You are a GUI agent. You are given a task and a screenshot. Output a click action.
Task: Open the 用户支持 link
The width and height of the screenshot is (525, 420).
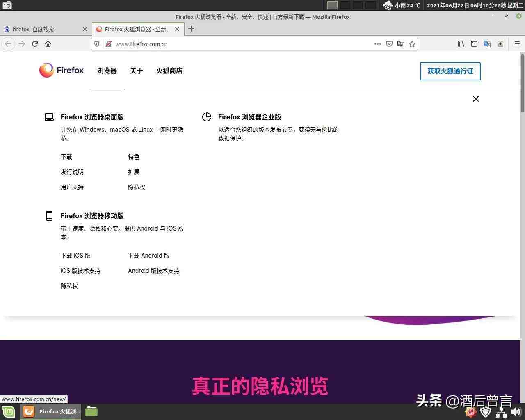click(72, 187)
